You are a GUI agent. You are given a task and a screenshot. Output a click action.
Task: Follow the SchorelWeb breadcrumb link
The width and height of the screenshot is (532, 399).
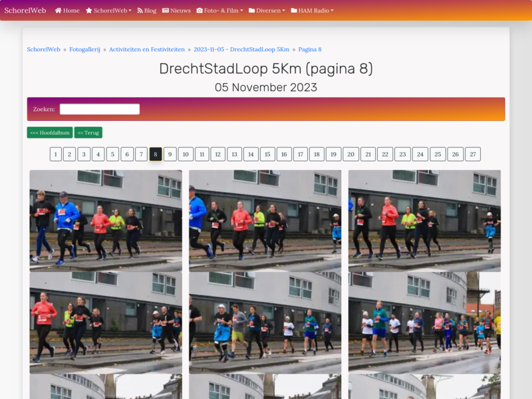click(x=43, y=49)
